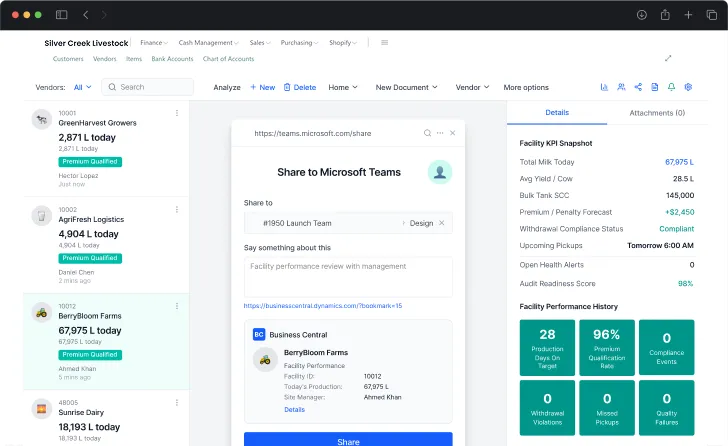The width and height of the screenshot is (728, 446).
Task: Open the chart analysis icon in toolbar
Action: (604, 87)
